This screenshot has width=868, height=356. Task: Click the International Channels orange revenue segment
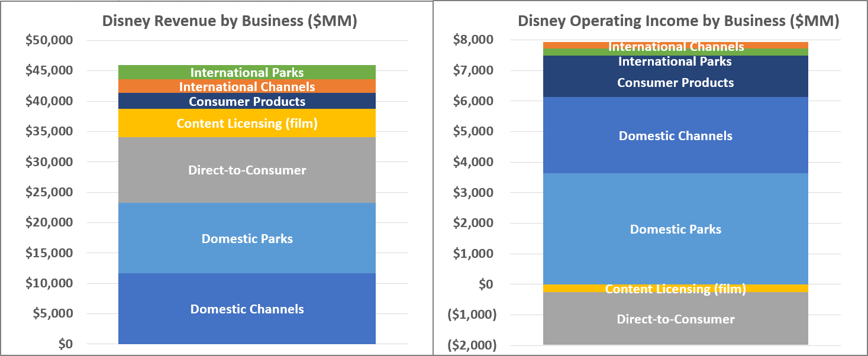coord(247,87)
